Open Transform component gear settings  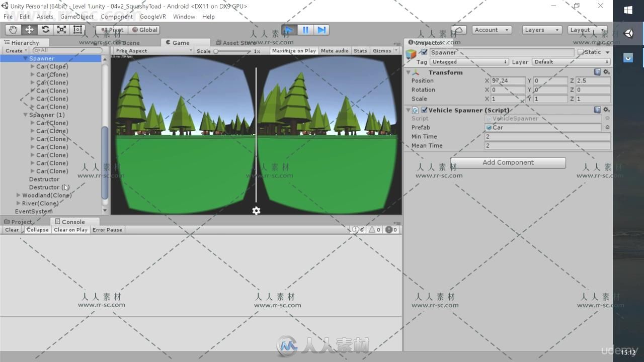coord(606,72)
